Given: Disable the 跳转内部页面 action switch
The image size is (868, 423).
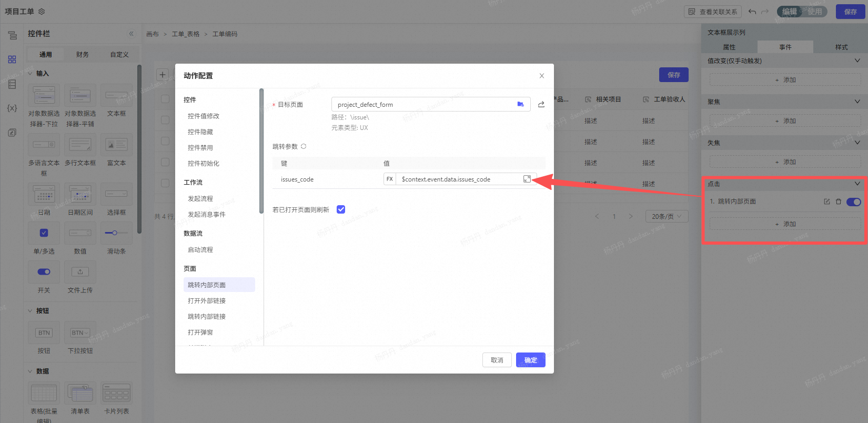Looking at the screenshot, I should click(853, 202).
